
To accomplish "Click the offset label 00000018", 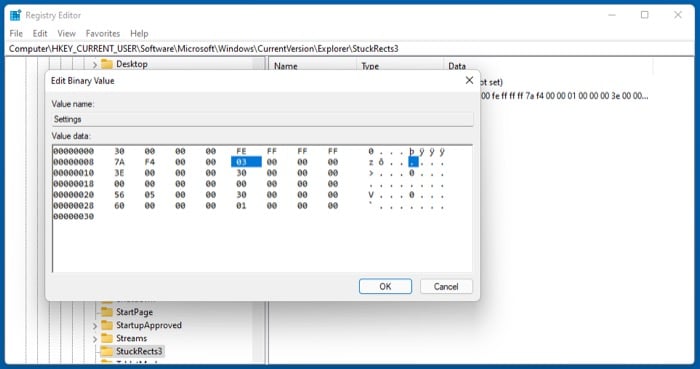I will pos(74,184).
